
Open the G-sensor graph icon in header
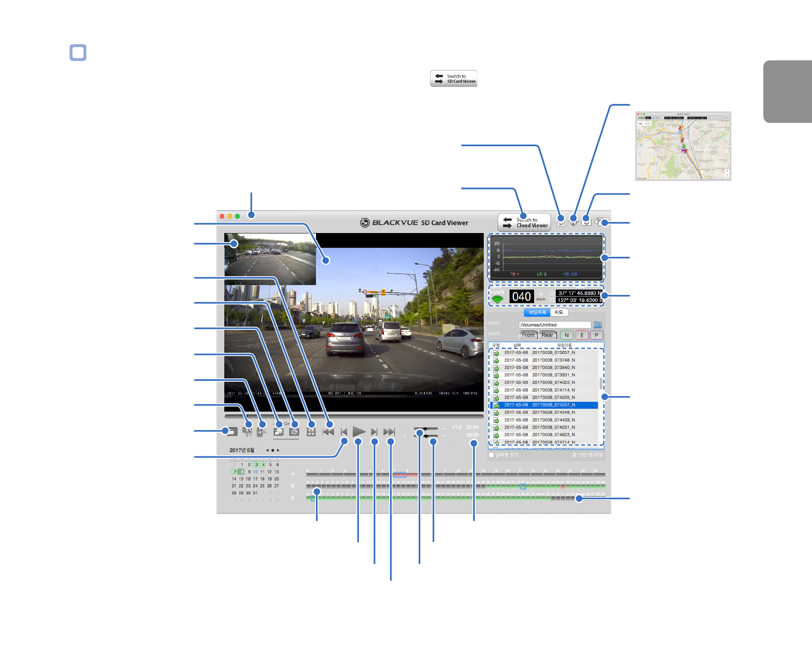point(561,222)
